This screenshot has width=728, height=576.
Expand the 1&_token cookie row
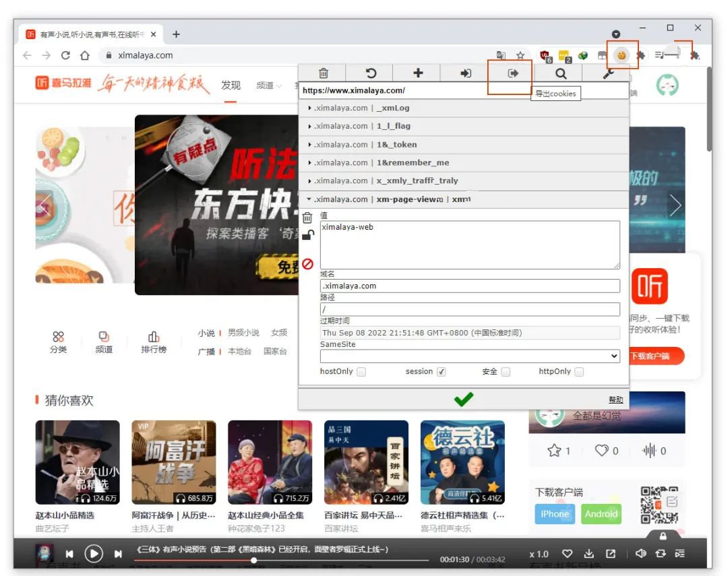(x=463, y=144)
